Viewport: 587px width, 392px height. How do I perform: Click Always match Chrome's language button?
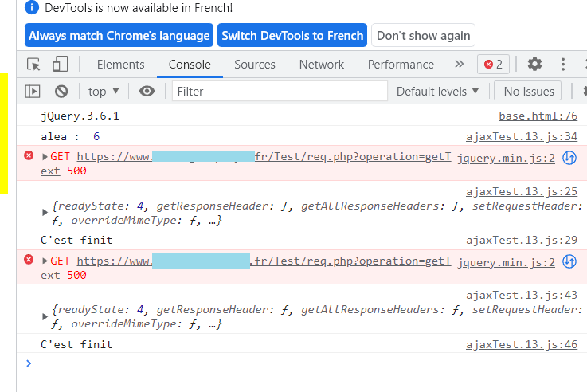(119, 36)
